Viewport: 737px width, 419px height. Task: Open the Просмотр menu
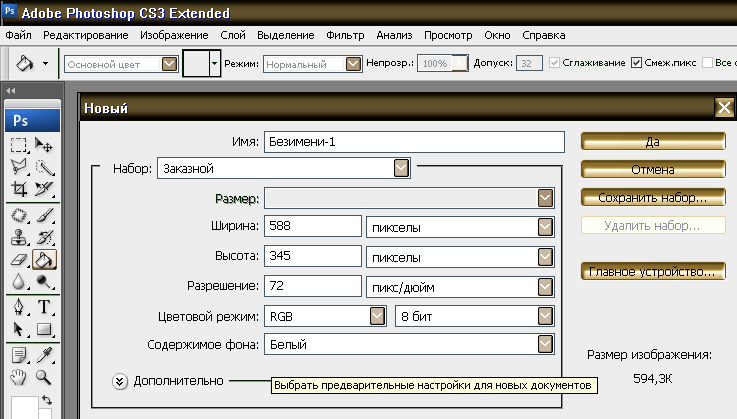pyautogui.click(x=448, y=35)
